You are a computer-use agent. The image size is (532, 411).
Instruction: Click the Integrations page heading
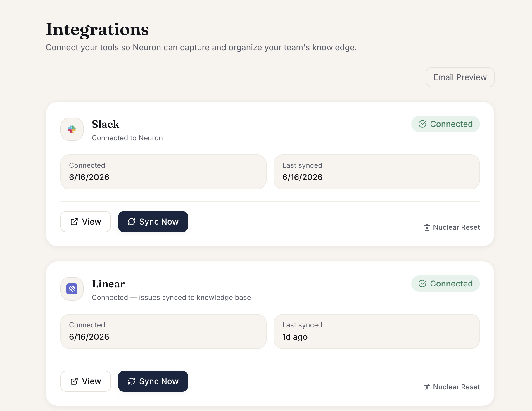(97, 30)
